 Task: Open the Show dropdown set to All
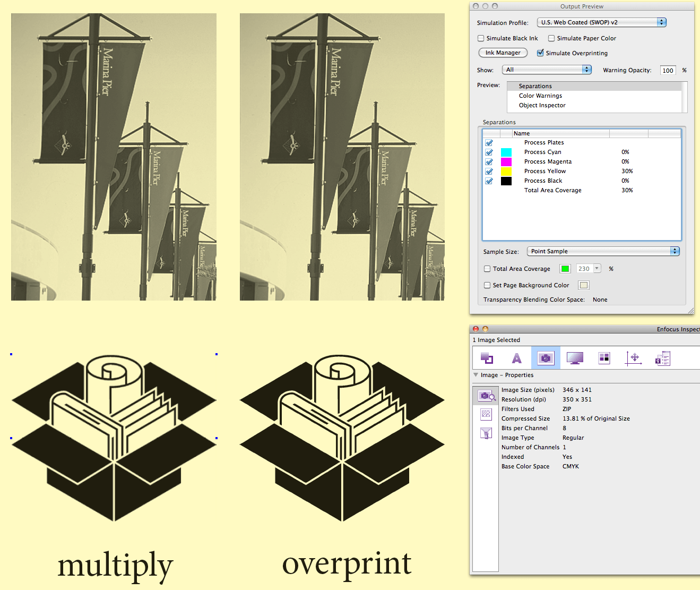(x=547, y=70)
